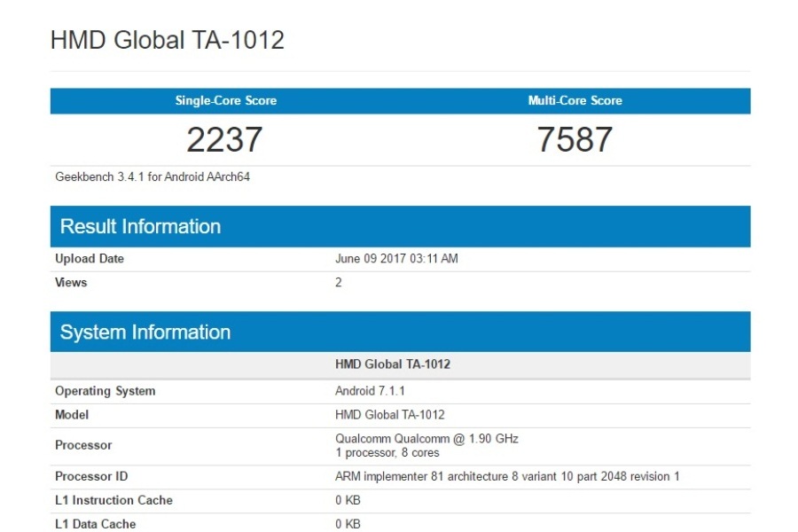Click the "L1 Instruction Cache" row label
798x532 pixels.
click(x=114, y=500)
